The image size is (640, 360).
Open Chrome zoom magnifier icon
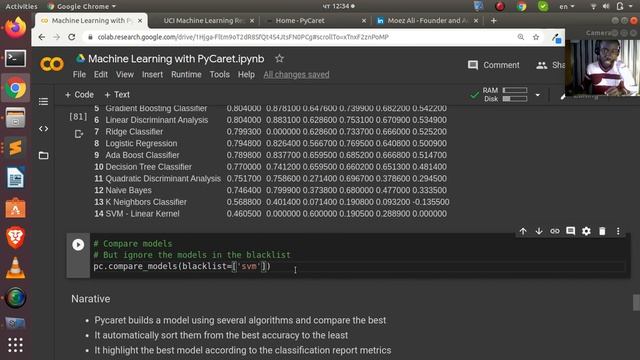coord(521,37)
